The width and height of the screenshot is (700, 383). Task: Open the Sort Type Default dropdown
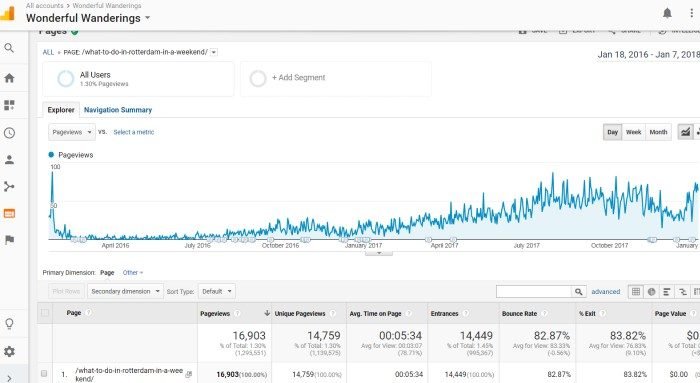click(x=217, y=291)
